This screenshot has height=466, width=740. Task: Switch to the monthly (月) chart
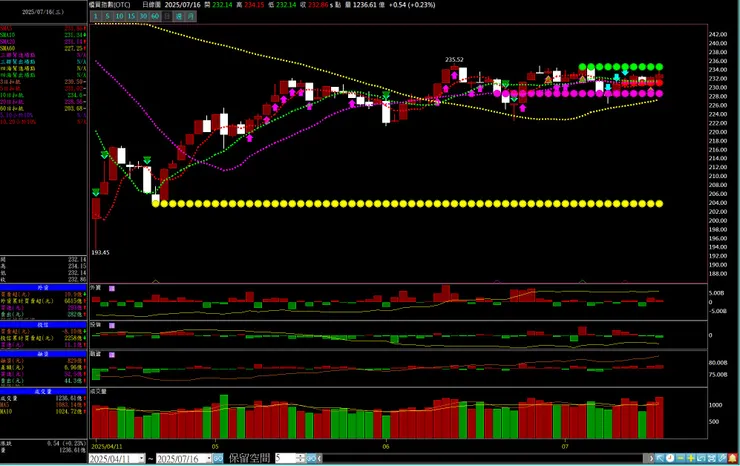click(191, 16)
